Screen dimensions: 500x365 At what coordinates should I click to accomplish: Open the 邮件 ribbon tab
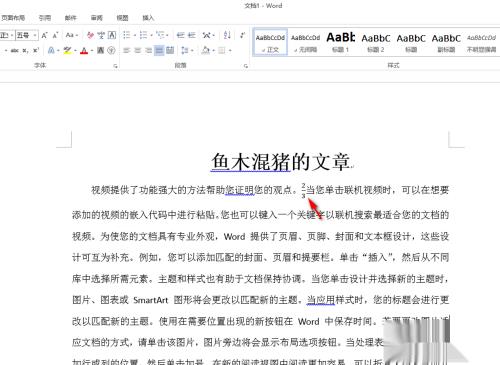71,18
